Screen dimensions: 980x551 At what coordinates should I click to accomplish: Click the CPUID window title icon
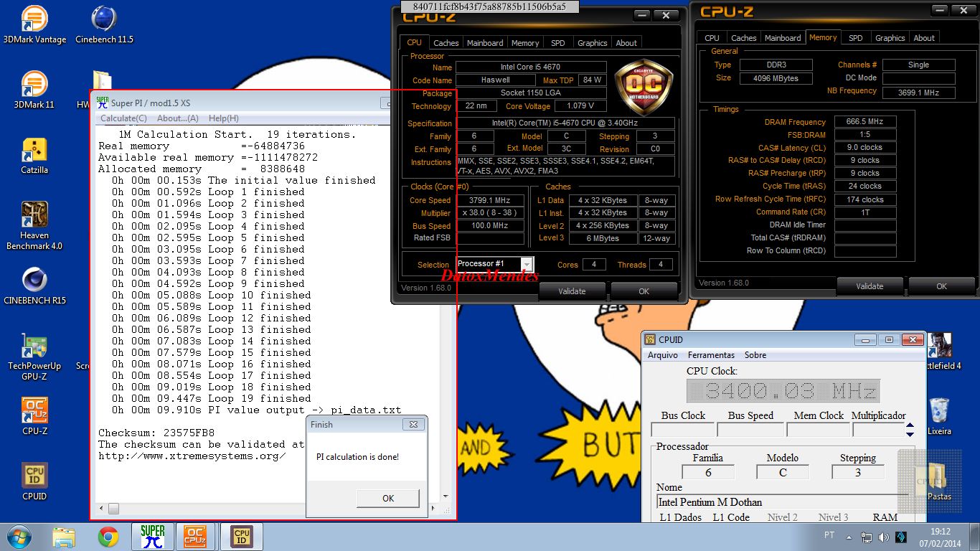click(x=650, y=339)
